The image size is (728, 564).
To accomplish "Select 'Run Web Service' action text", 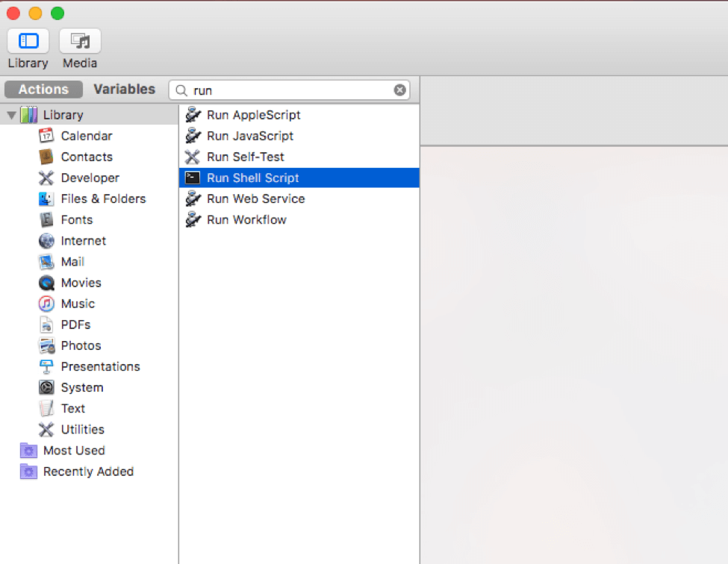I will click(x=256, y=198).
